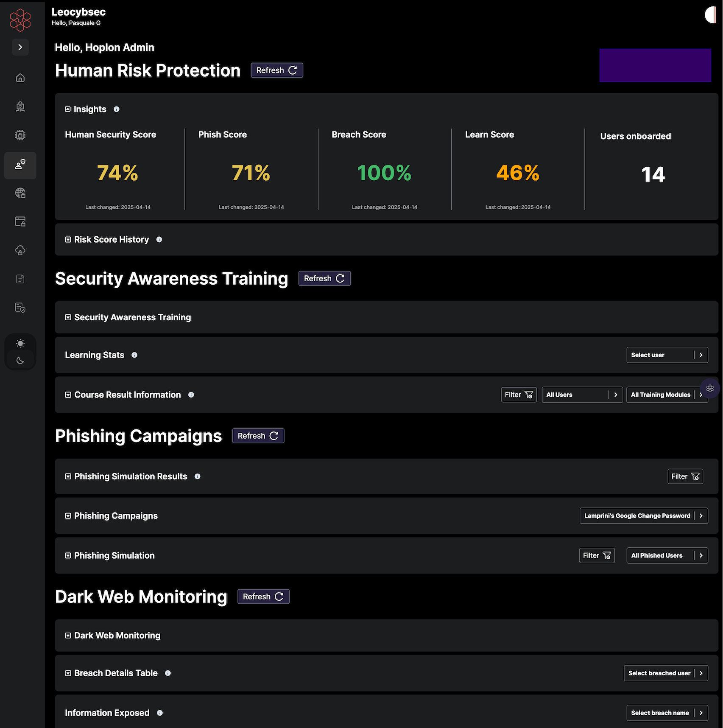The height and width of the screenshot is (728, 723).
Task: Open the Select breached user dropdown
Action: [666, 673]
